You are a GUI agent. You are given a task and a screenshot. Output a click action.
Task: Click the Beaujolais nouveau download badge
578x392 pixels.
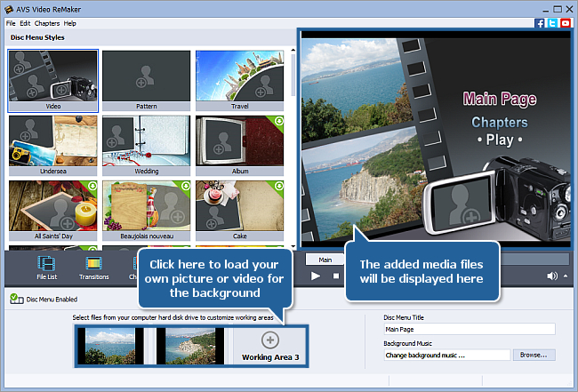[x=186, y=185]
